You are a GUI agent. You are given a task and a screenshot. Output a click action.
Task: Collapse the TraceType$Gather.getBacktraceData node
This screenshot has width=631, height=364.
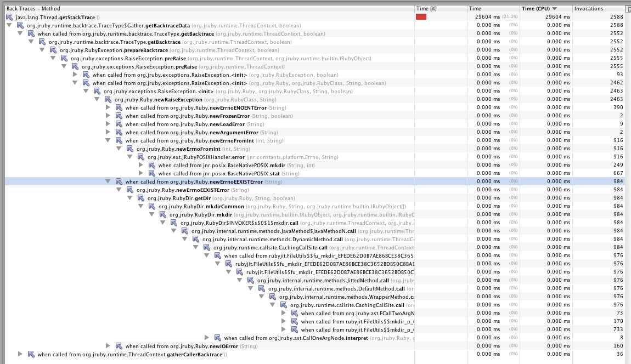[10, 25]
